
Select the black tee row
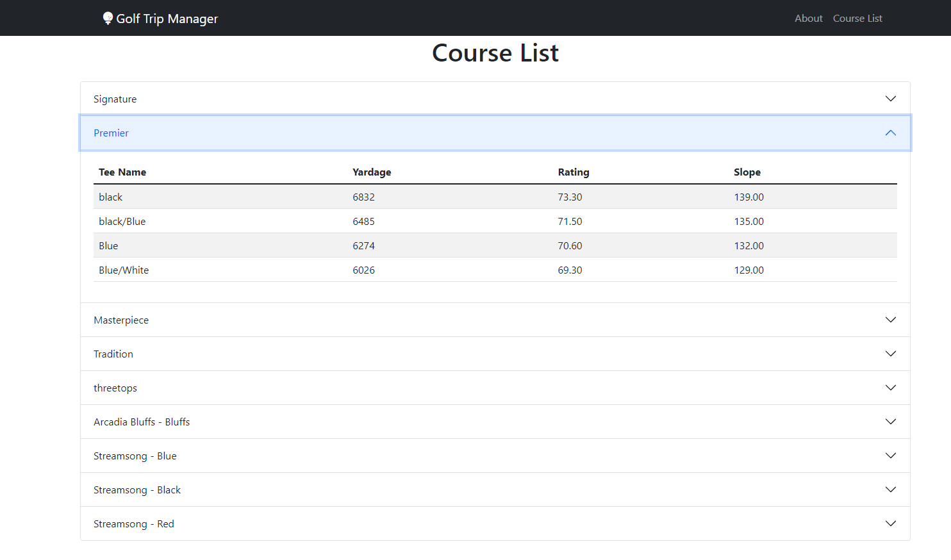point(385,196)
